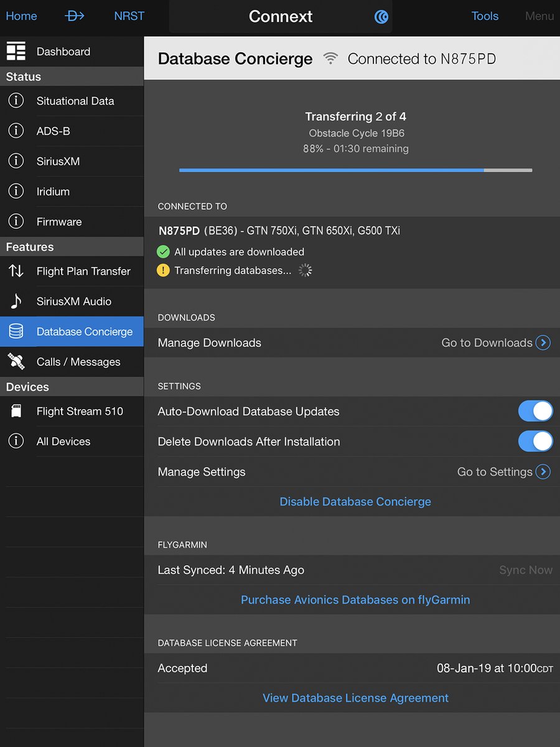Toggle Auto-Download Database Updates switch
The image size is (560, 747).
pos(535,411)
